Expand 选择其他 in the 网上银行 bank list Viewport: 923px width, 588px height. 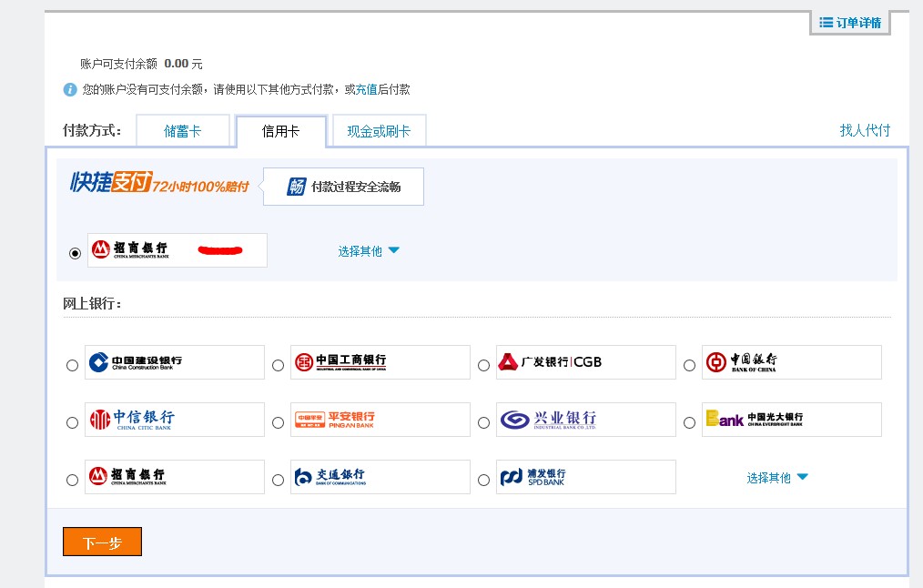point(777,478)
